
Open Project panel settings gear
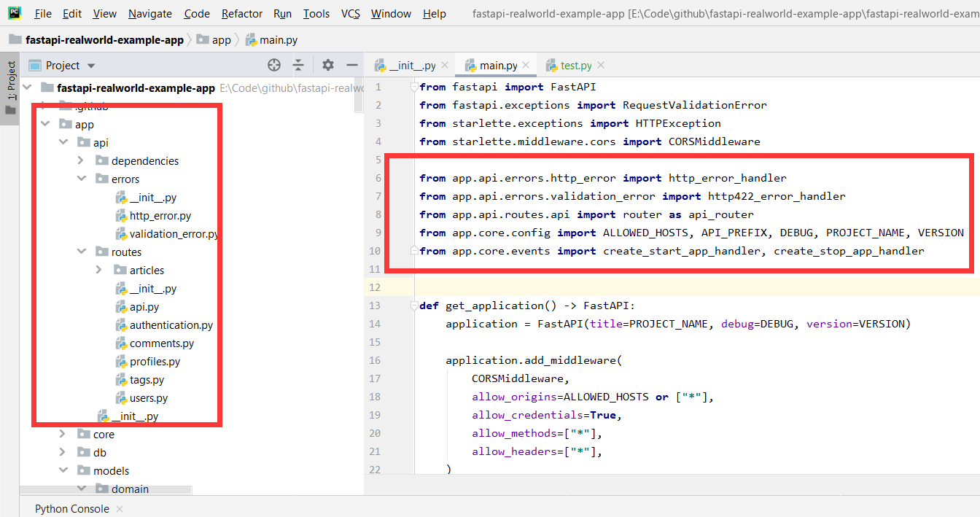click(x=328, y=65)
